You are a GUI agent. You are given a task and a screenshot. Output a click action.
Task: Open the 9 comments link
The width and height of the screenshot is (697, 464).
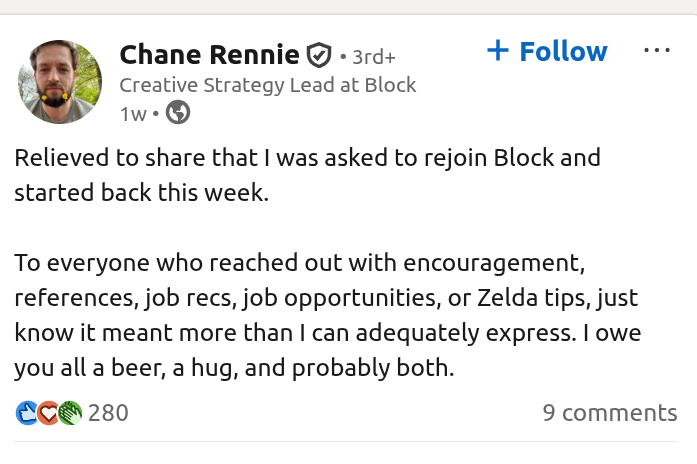point(609,412)
